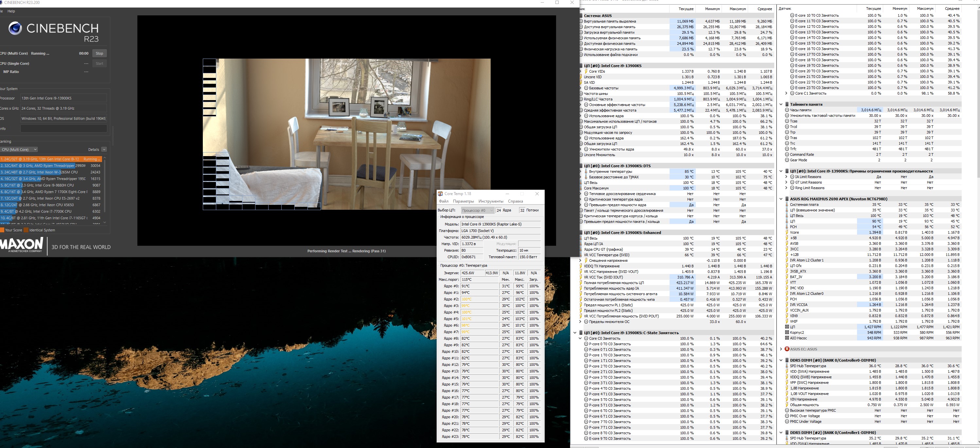Click the red error icon beside ASUS EC
Screen dimensions: 980x448
click(787, 349)
